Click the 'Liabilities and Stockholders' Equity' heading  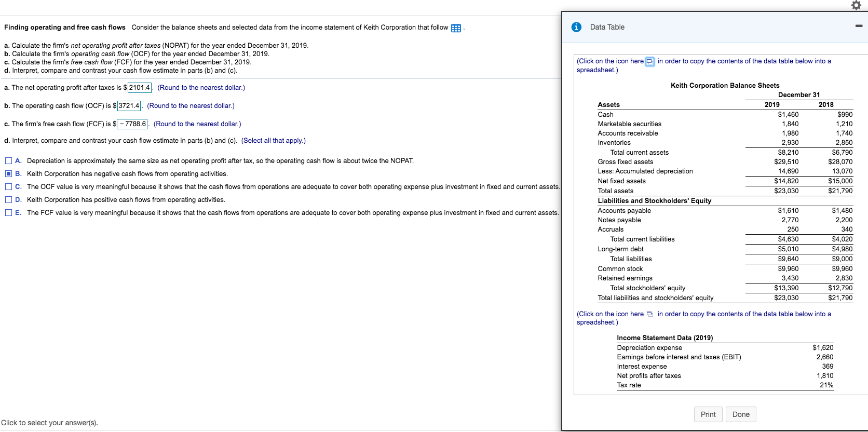click(654, 201)
